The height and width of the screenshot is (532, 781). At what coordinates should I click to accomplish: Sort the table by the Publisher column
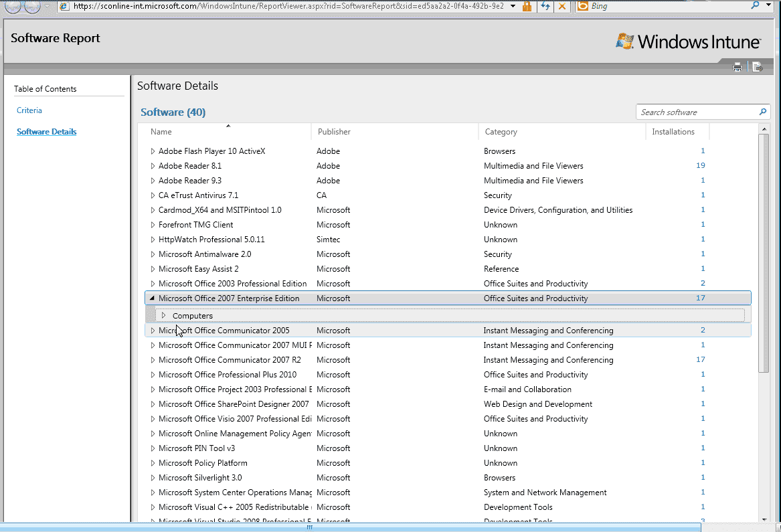coord(333,132)
